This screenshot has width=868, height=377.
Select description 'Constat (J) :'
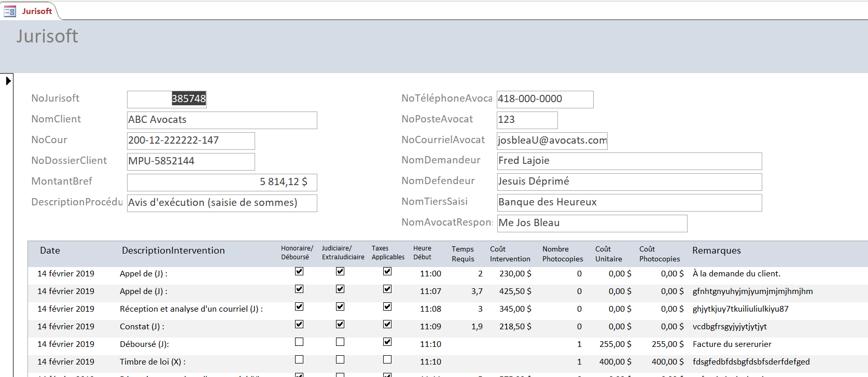142,327
